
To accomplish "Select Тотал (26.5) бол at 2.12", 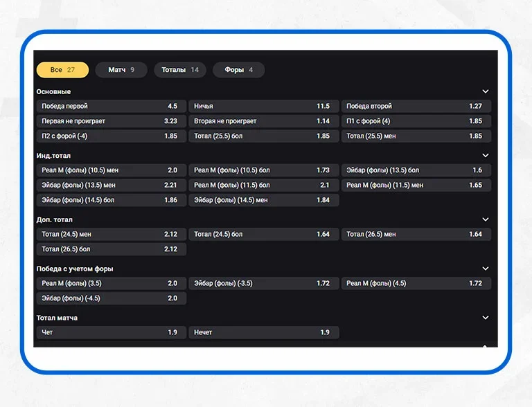I will click(112, 249).
